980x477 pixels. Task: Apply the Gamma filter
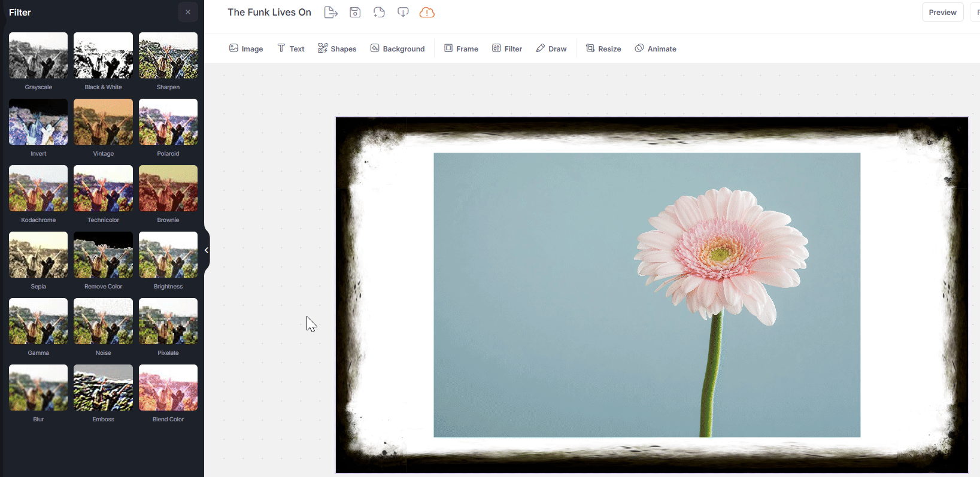pos(38,321)
